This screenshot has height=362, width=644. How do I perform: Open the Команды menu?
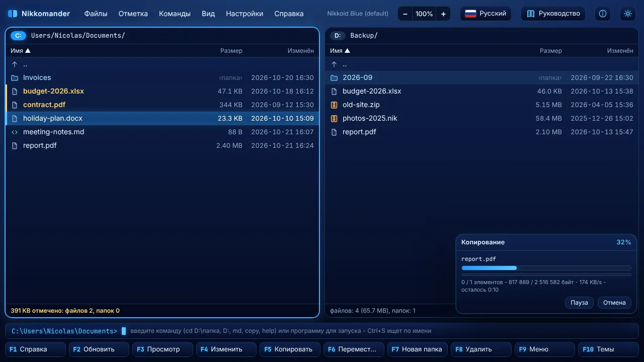click(175, 14)
